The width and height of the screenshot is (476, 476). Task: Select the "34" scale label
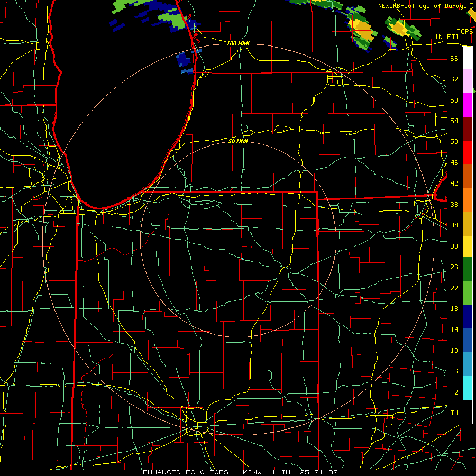pos(454,225)
